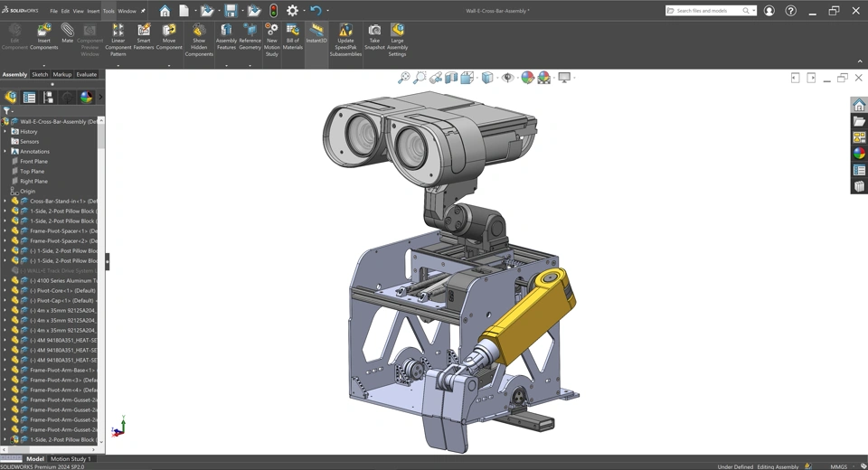The image size is (868, 470).
Task: Click Update SpeedPak Subassemblies
Action: tap(345, 40)
